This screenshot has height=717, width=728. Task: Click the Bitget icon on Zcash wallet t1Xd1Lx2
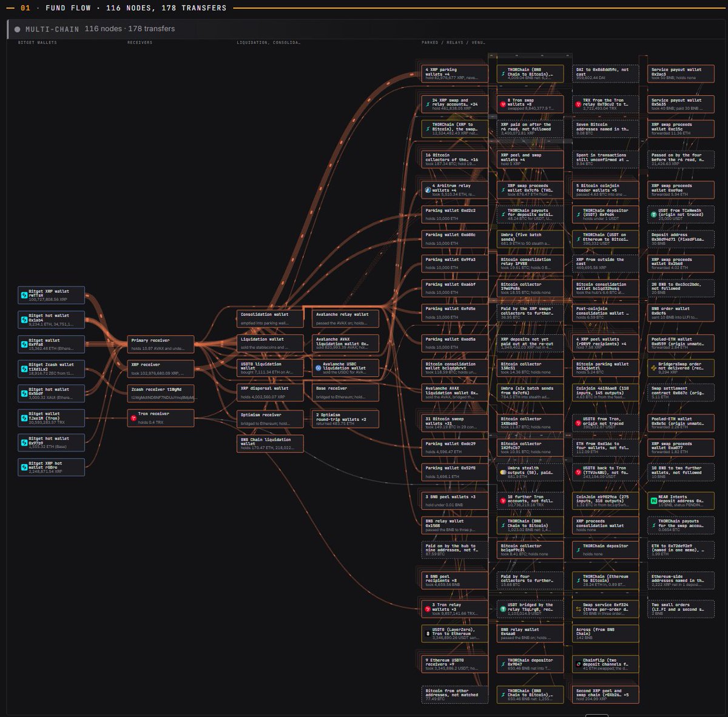coord(25,369)
